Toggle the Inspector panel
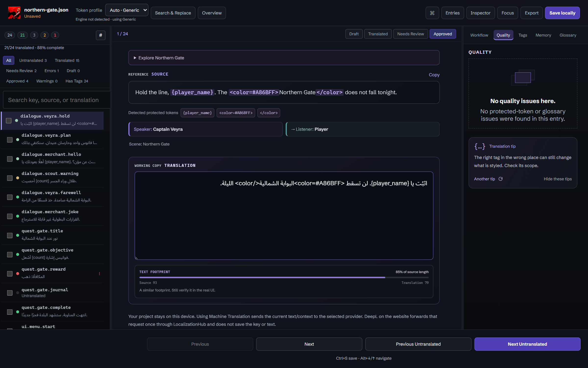 480,13
